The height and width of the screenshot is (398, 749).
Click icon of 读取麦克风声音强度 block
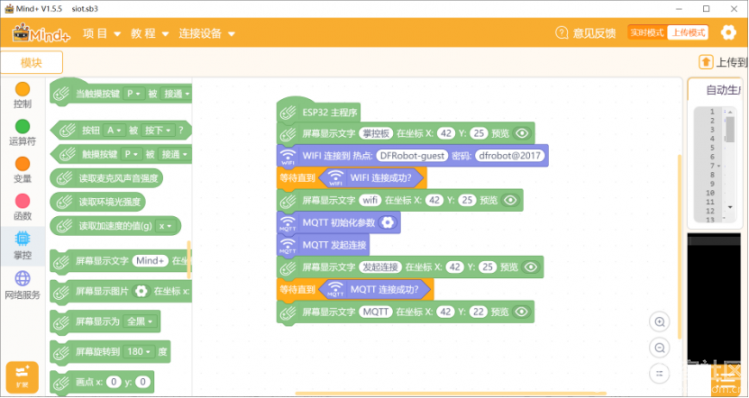point(64,178)
